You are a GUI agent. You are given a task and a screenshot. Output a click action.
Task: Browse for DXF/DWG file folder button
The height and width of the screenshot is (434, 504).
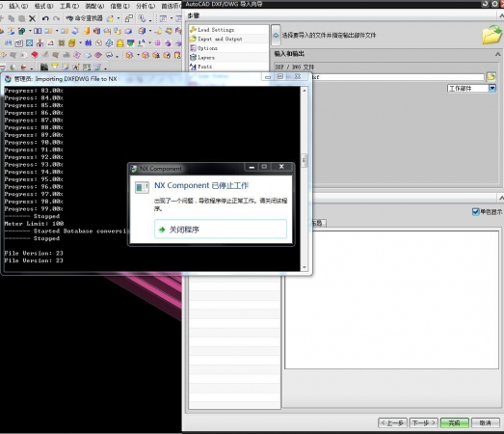pos(491,76)
